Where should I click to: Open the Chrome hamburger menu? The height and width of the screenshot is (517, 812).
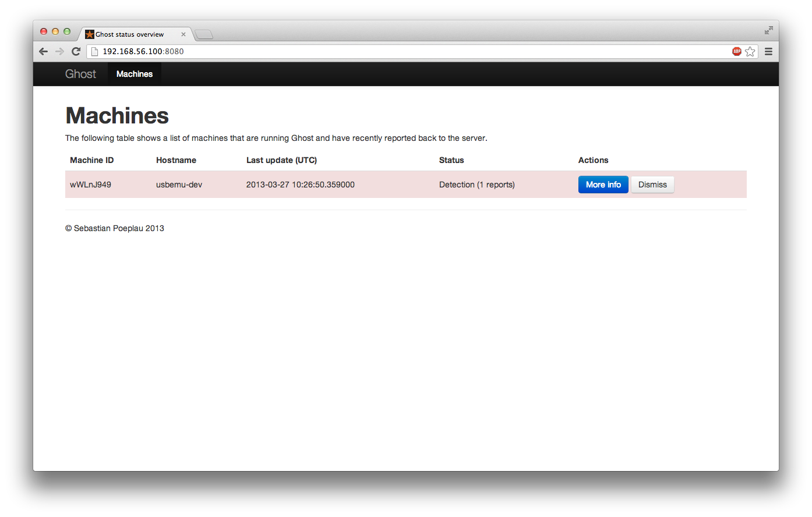tap(768, 51)
